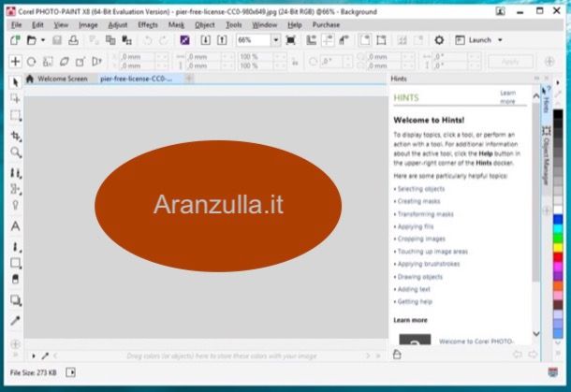Screen dimensions: 571x392
Task: Open the zoom level dropdown arrow
Action: (x=275, y=40)
